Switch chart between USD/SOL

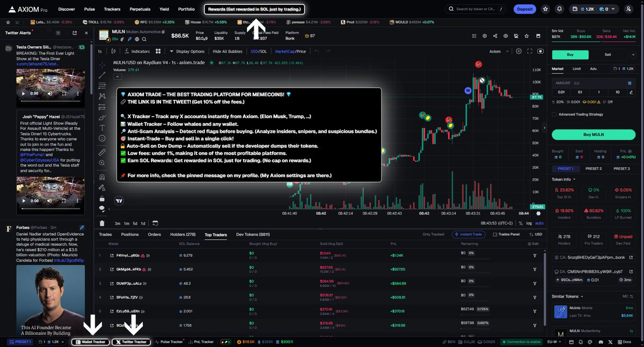coord(259,52)
